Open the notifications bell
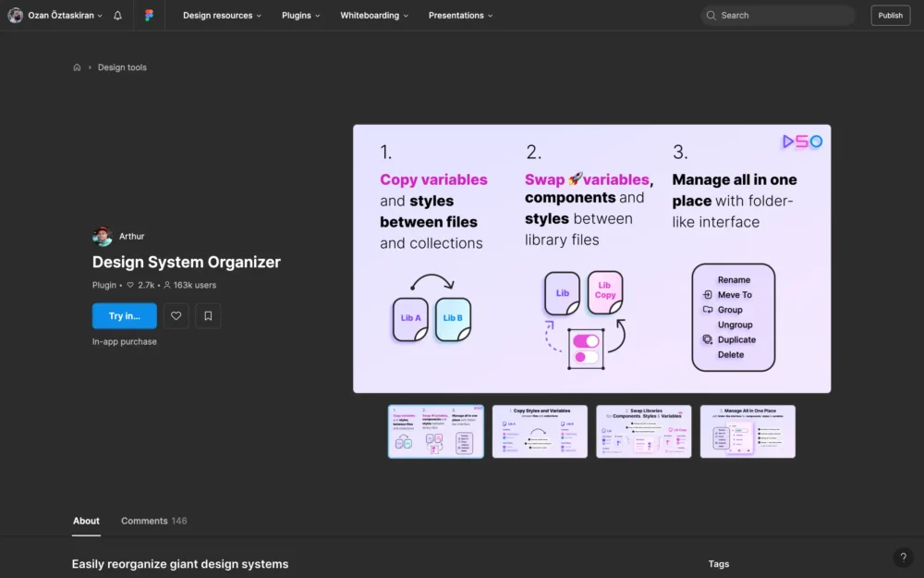The image size is (924, 578). [x=117, y=16]
